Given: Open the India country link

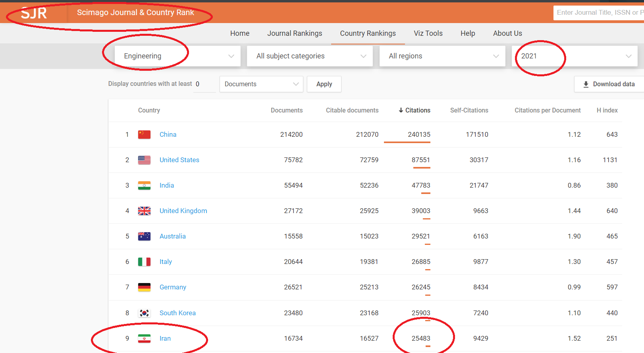Looking at the screenshot, I should pos(167,185).
